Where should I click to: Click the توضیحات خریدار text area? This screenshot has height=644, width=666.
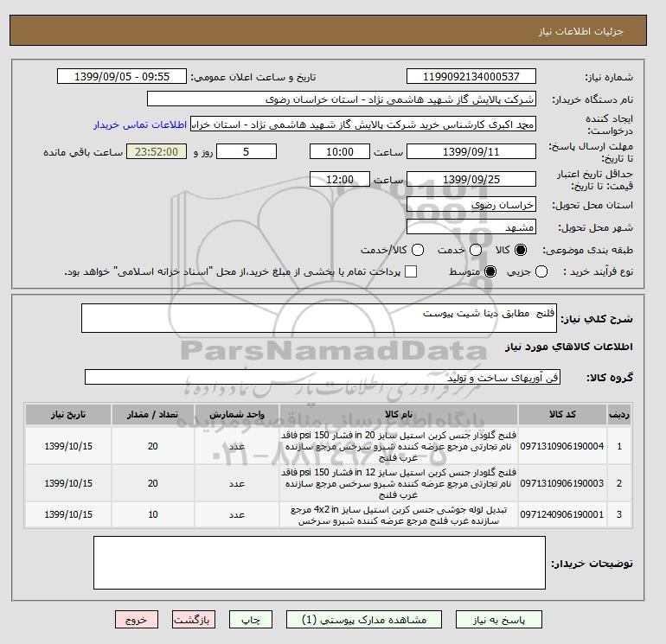tap(319, 563)
